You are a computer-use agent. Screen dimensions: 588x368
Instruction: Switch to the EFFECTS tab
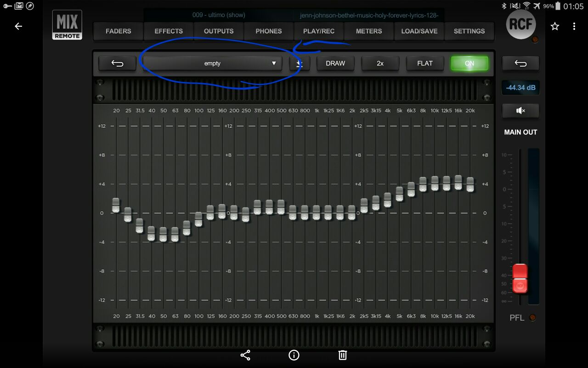169,31
